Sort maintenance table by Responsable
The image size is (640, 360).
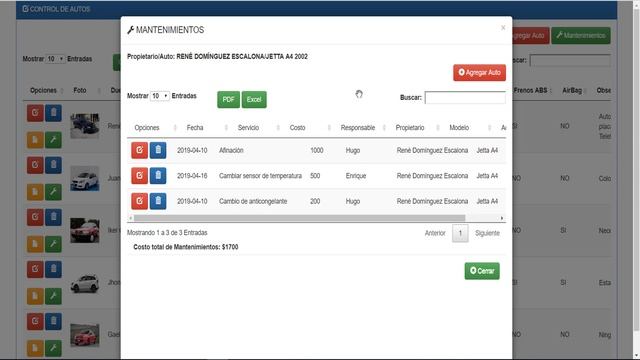click(x=358, y=128)
